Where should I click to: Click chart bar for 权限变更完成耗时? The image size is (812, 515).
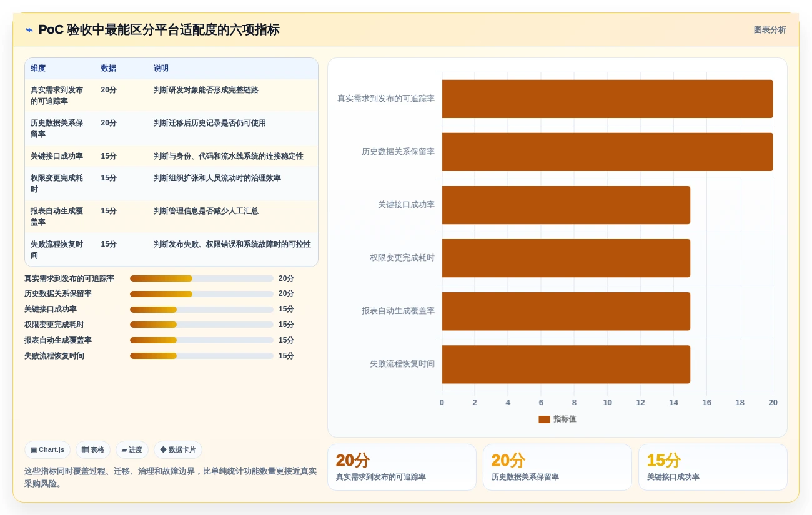566,258
